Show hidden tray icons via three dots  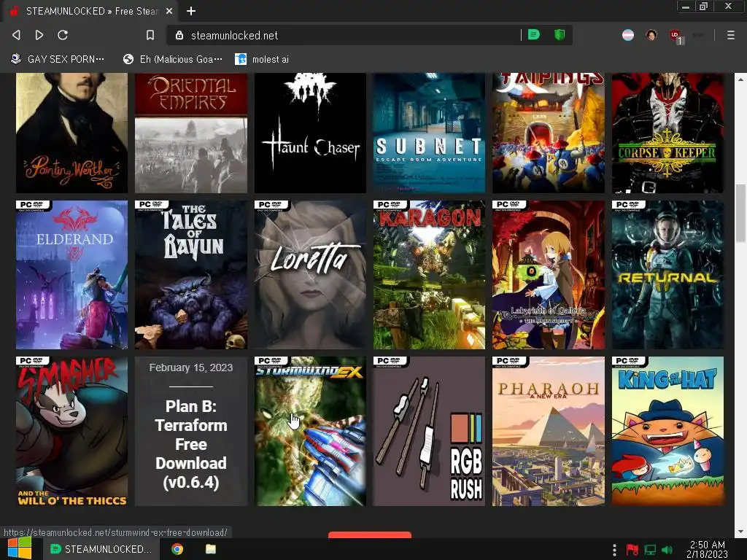(x=614, y=550)
